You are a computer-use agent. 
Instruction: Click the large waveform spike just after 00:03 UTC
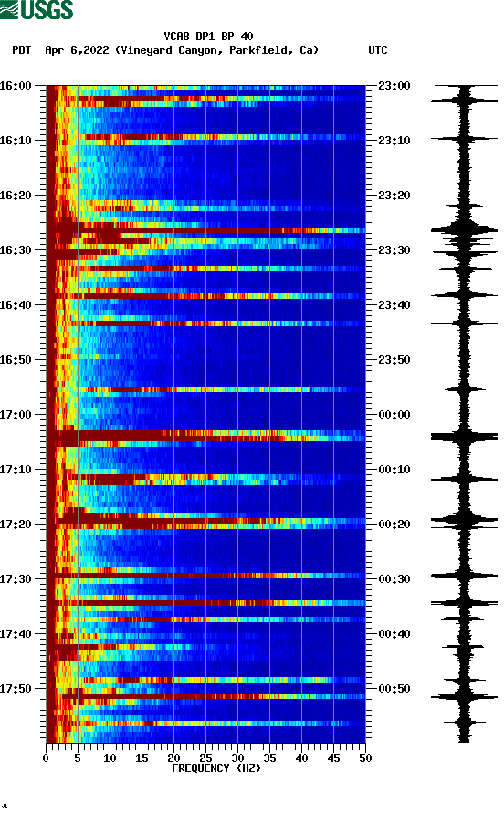tap(464, 437)
